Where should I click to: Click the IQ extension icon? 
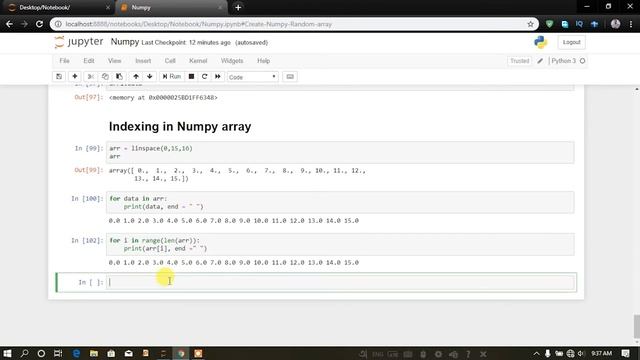tap(579, 24)
